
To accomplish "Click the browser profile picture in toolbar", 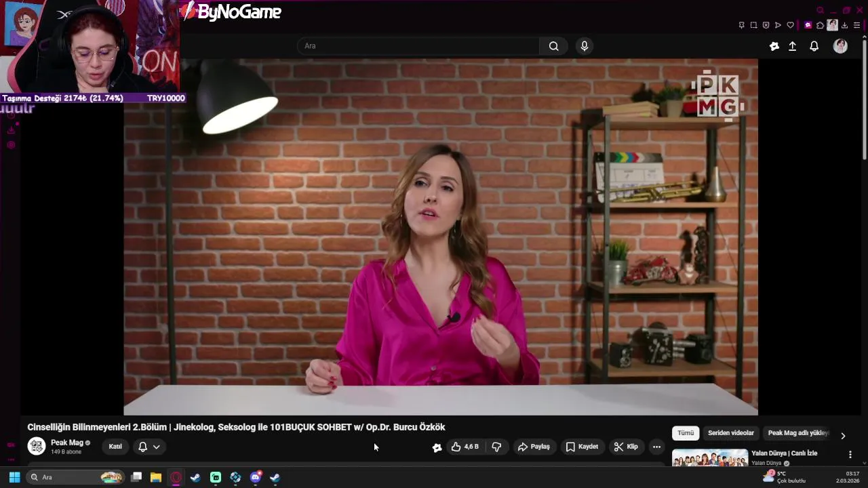I will point(832,25).
